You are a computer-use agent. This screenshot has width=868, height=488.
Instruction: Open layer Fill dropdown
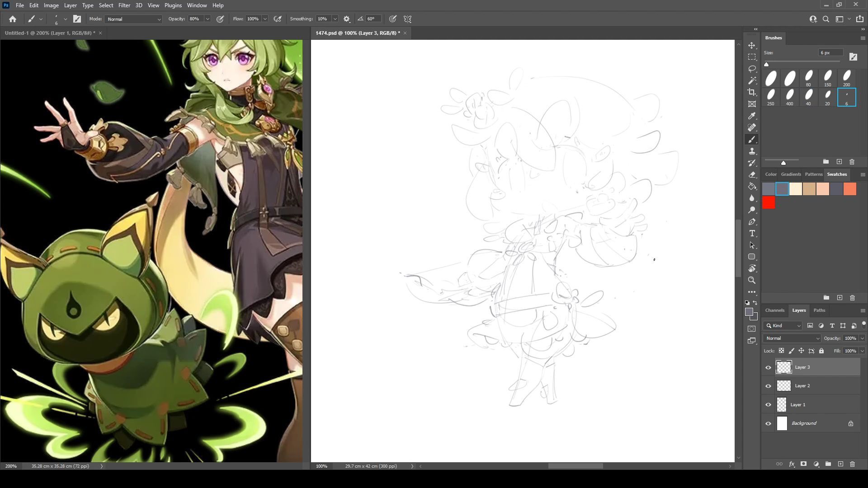tap(862, 351)
